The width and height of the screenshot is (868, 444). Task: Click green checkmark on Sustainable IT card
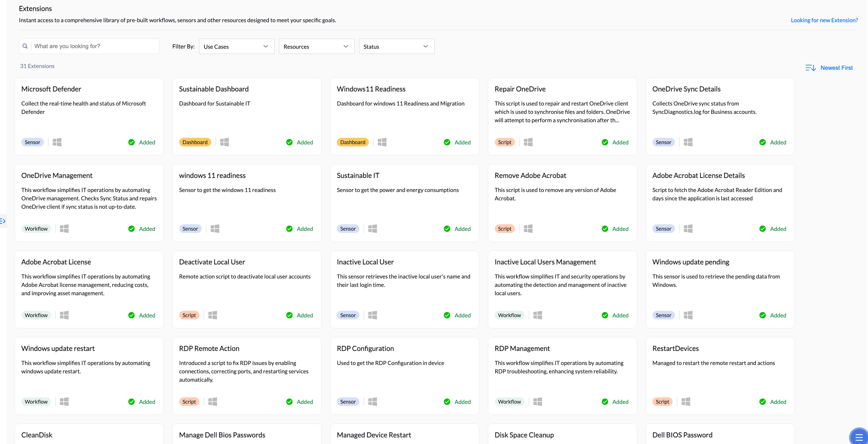click(447, 229)
